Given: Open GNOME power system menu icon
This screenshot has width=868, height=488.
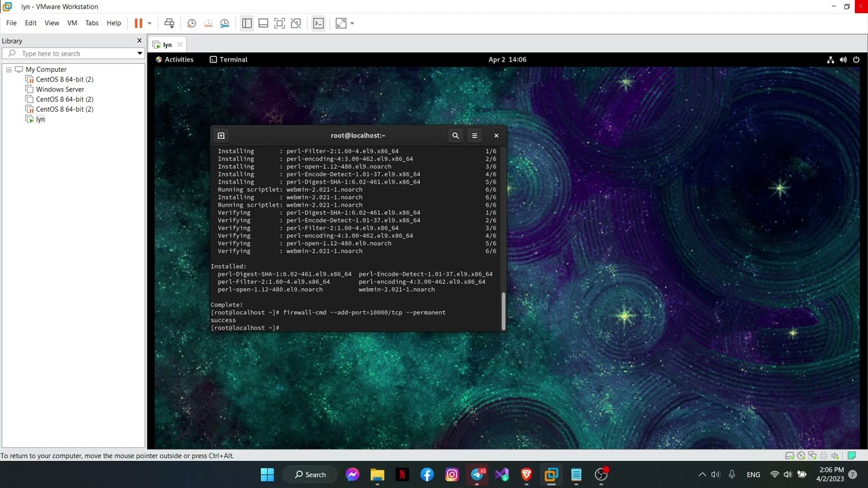Looking at the screenshot, I should [855, 60].
